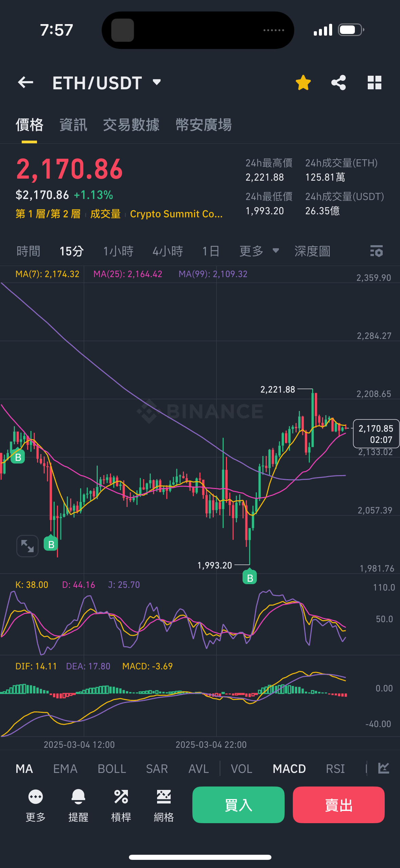
Task: Tap the MA(25) value label
Action: click(x=128, y=274)
